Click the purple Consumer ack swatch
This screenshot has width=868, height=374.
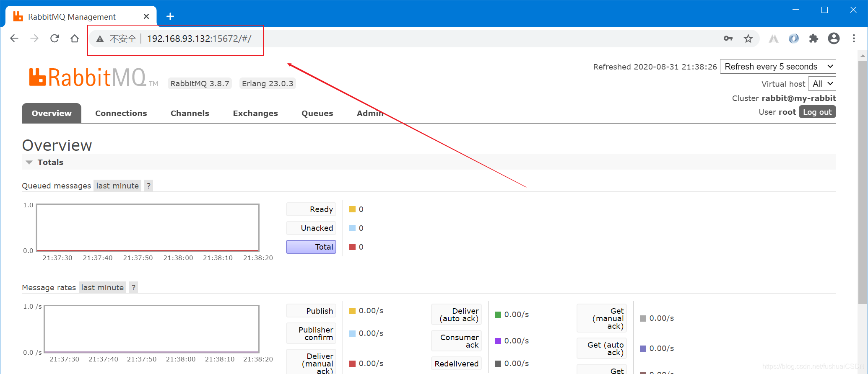(498, 341)
